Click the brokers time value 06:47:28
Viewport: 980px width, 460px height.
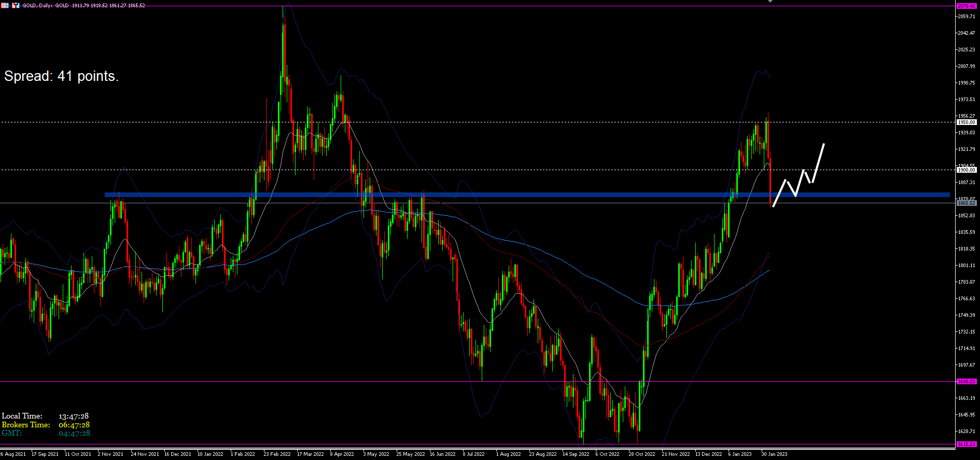click(74, 425)
